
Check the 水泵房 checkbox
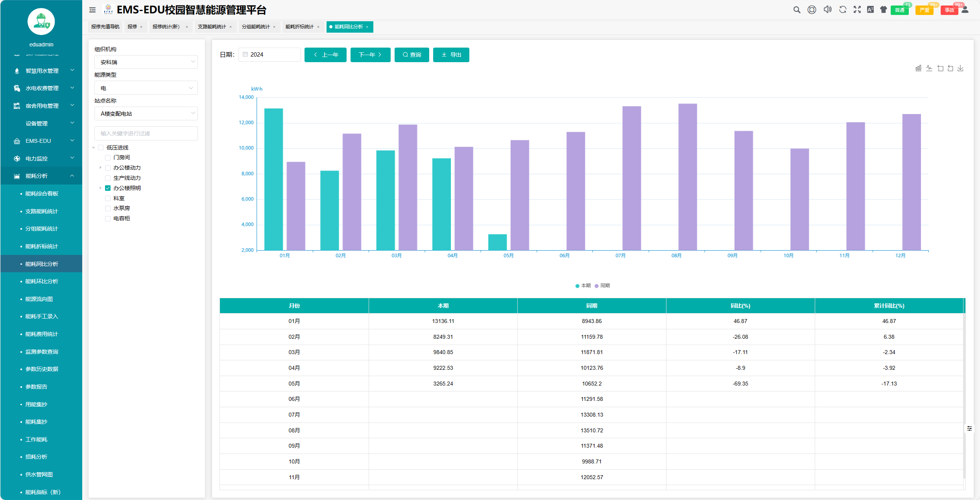tap(108, 208)
